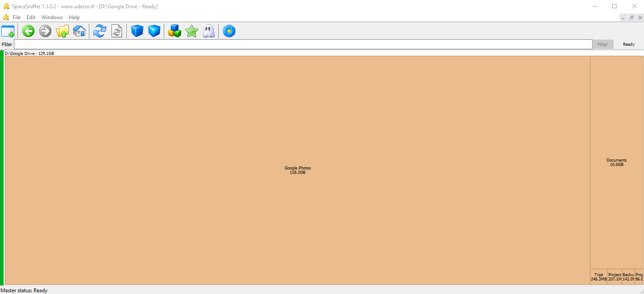Open the Help menu

[x=74, y=17]
